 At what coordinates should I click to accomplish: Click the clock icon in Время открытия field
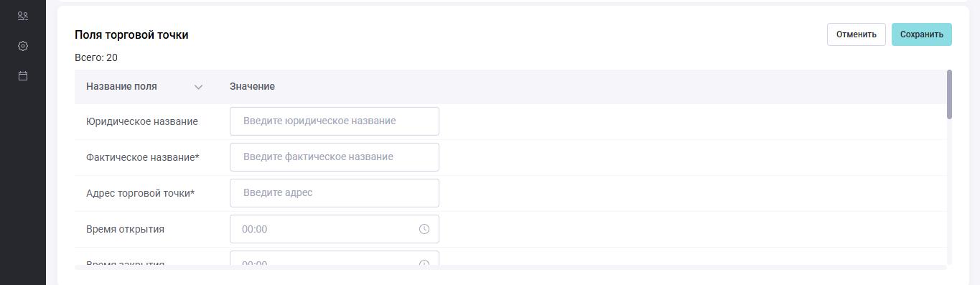[x=424, y=229]
